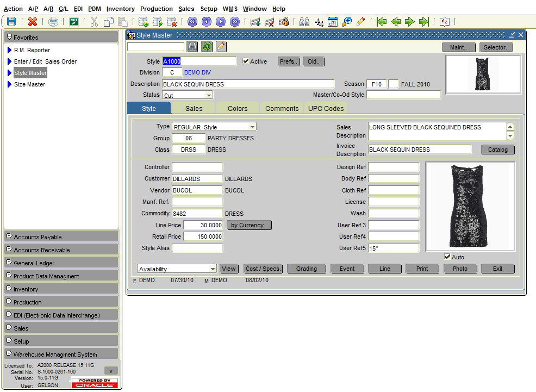Screen dimensions: 536x392
Task: Click the Print icon on the toolbar
Action: (x=53, y=21)
